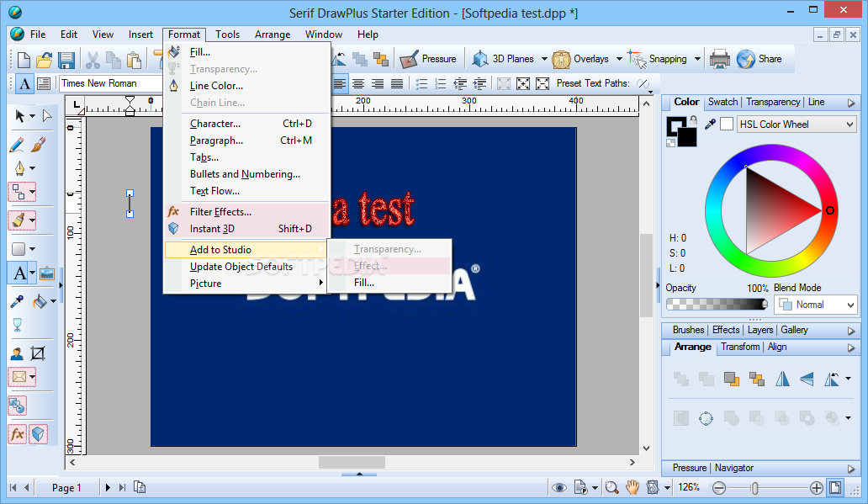
Task: Click the horizontal scrollbar thumb
Action: point(352,462)
